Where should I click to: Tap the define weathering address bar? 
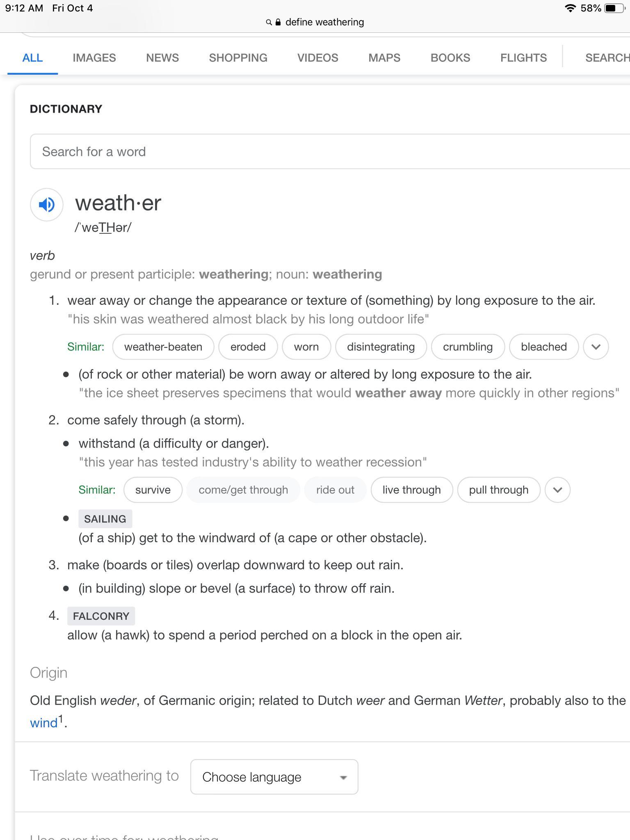(324, 22)
